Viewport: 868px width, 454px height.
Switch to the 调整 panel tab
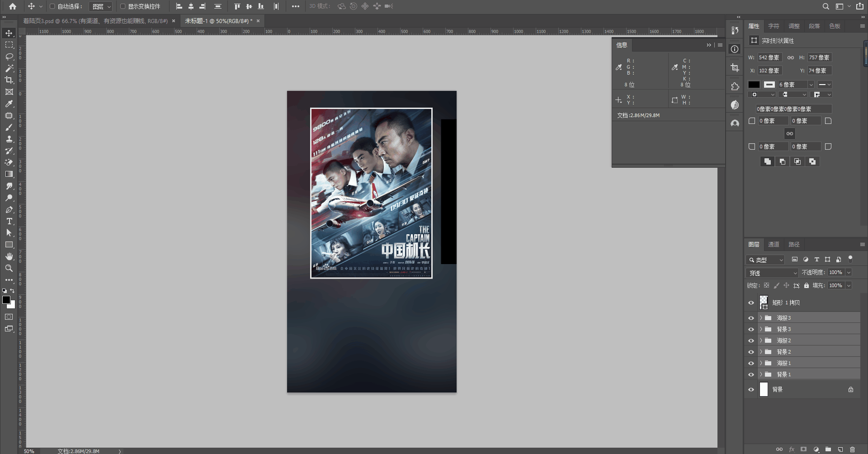[x=794, y=26]
